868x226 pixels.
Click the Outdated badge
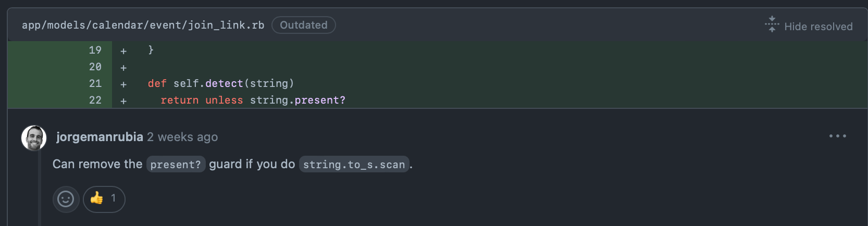(x=304, y=25)
